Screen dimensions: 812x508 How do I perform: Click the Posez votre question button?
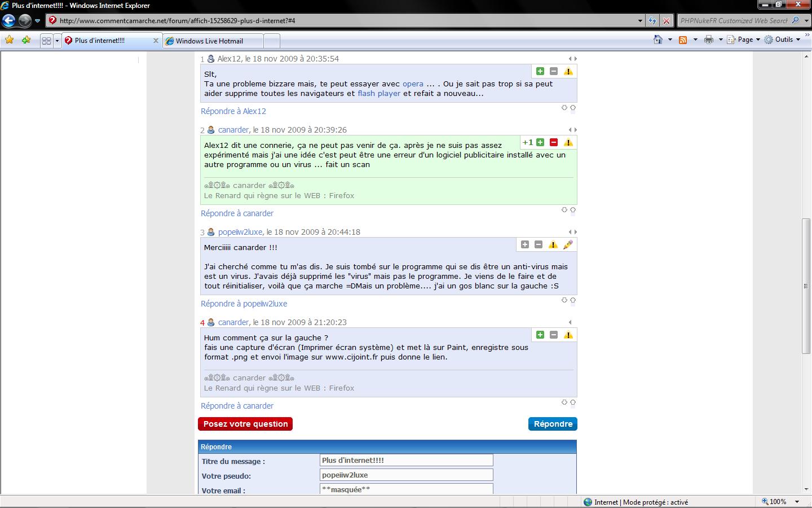click(245, 424)
